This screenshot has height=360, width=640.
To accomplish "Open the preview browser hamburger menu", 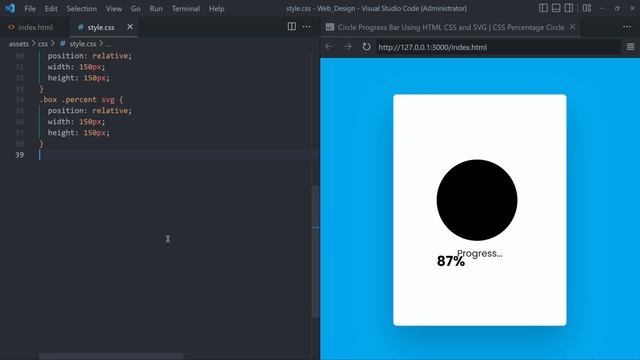I will tap(630, 47).
